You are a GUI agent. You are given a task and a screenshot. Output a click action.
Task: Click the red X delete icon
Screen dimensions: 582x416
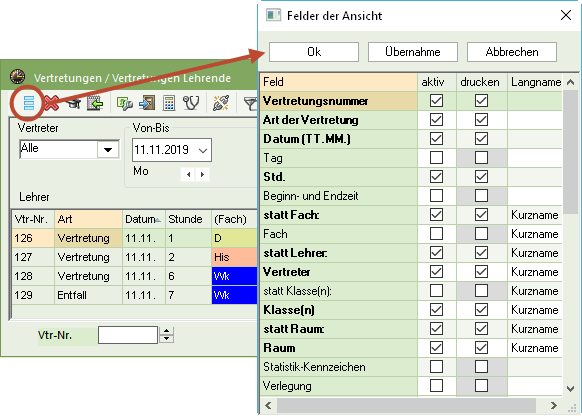[52, 103]
